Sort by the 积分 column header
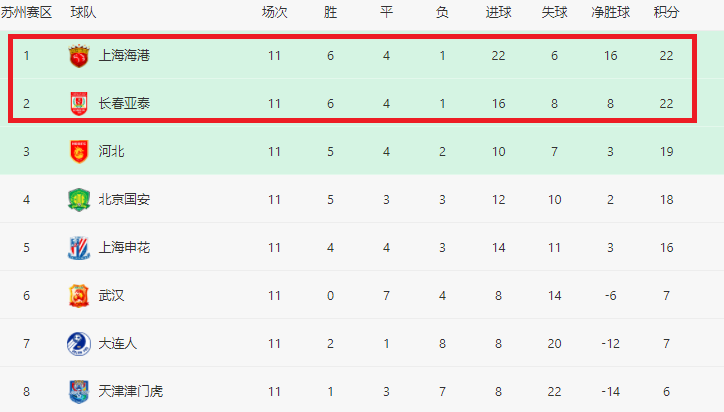Image resolution: width=724 pixels, height=412 pixels. 666,12
